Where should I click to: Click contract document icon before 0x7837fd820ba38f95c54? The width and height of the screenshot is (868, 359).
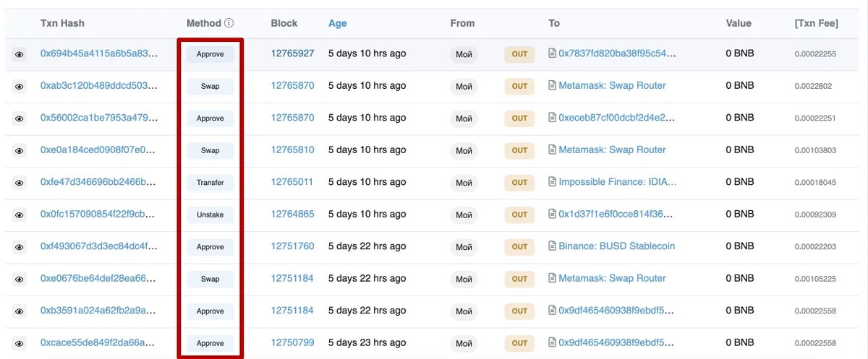(553, 53)
